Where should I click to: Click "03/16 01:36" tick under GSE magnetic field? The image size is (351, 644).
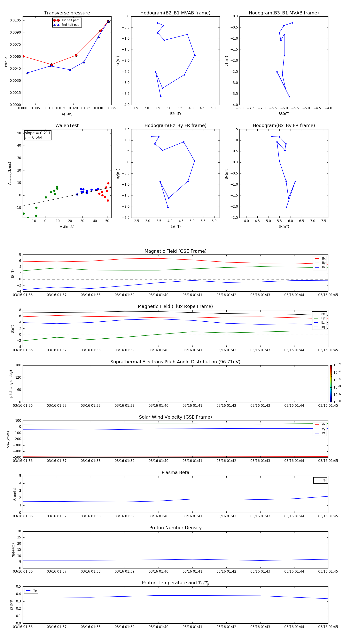23,295
